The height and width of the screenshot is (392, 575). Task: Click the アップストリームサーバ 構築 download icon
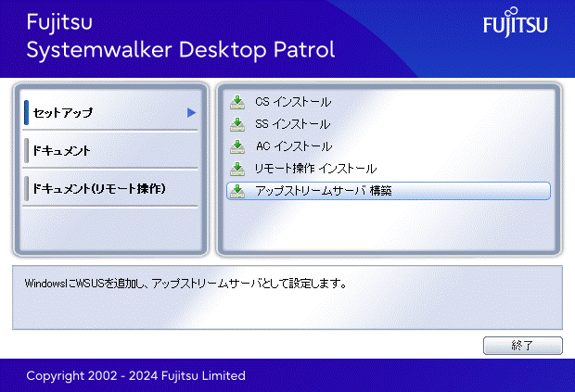[237, 191]
